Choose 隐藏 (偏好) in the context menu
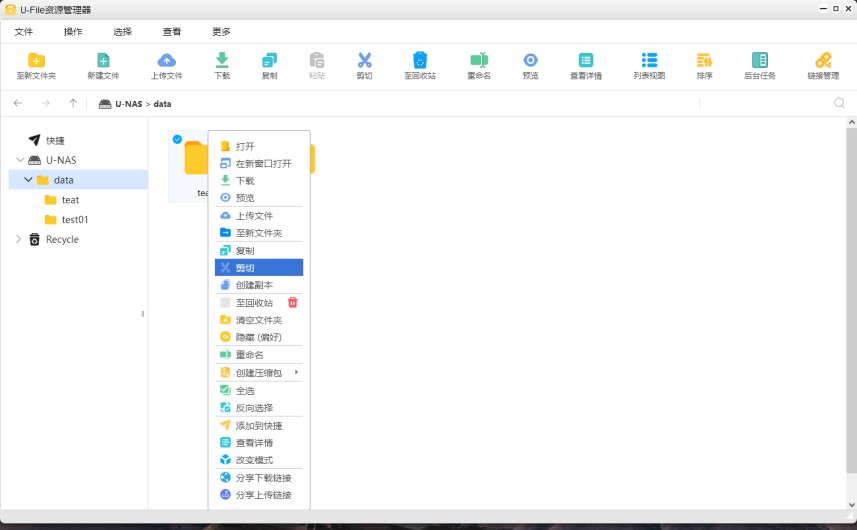Image resolution: width=857 pixels, height=530 pixels. pyautogui.click(x=259, y=337)
